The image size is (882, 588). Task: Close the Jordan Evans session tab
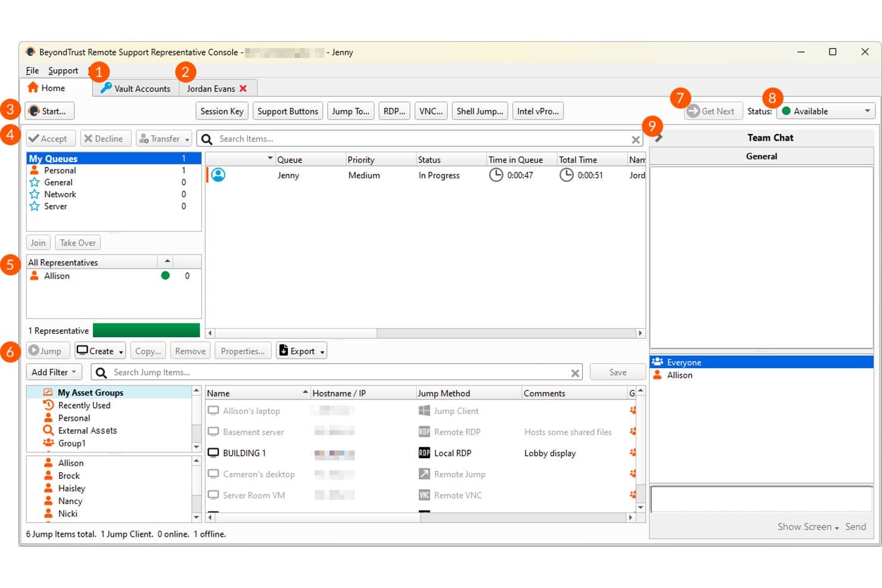click(243, 89)
